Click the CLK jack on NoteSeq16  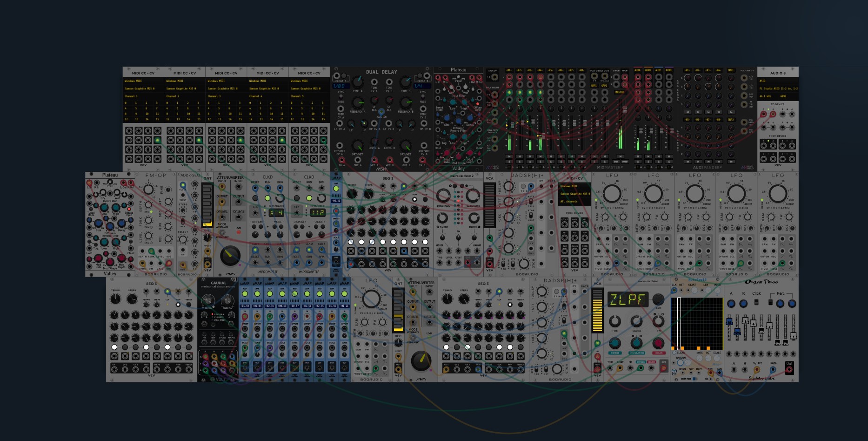674,290
